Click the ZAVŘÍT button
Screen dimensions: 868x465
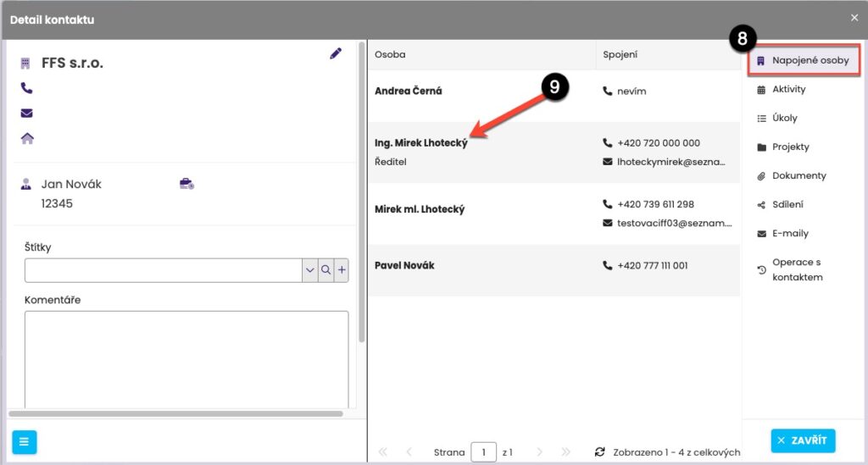tap(803, 440)
